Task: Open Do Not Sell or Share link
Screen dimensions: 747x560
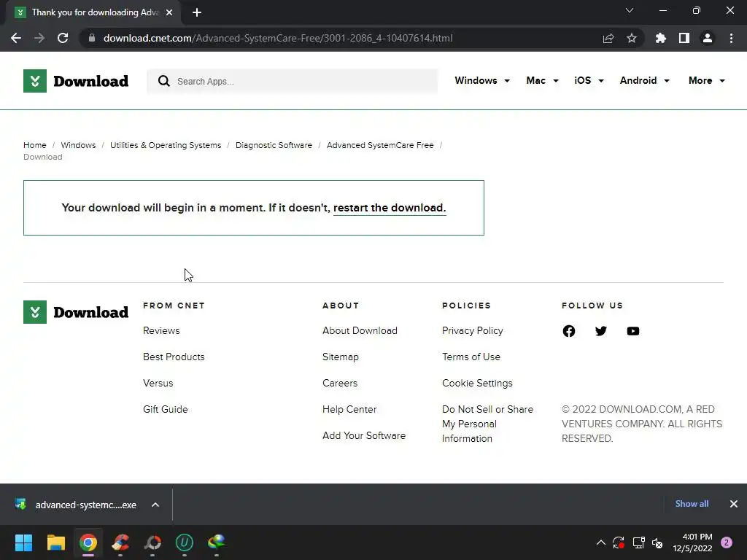Action: [487, 424]
